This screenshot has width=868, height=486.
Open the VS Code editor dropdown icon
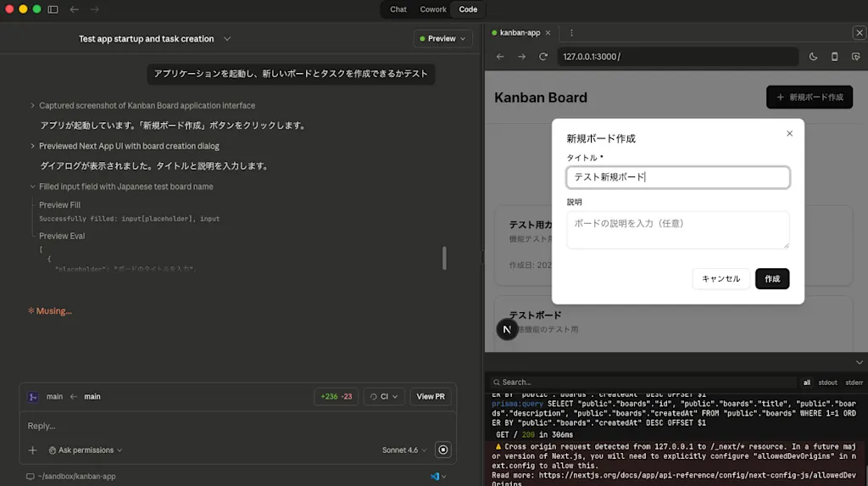coord(438,477)
